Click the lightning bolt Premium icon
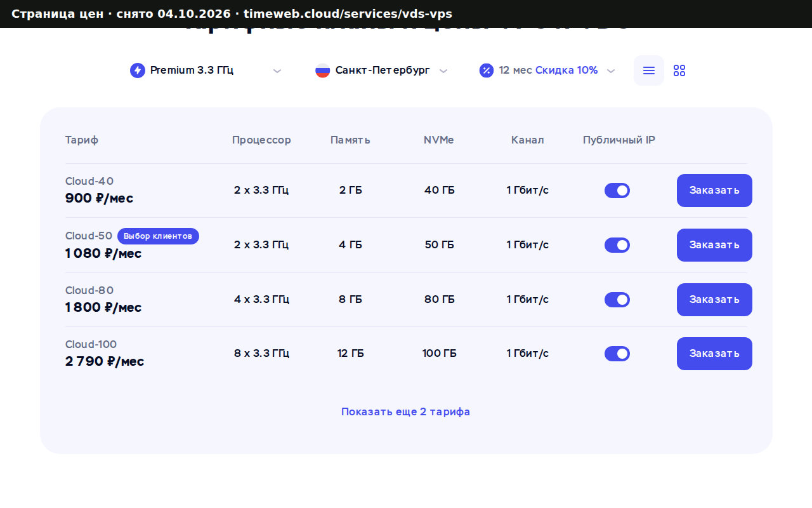Screen dimensions: 812x508 tap(138, 70)
